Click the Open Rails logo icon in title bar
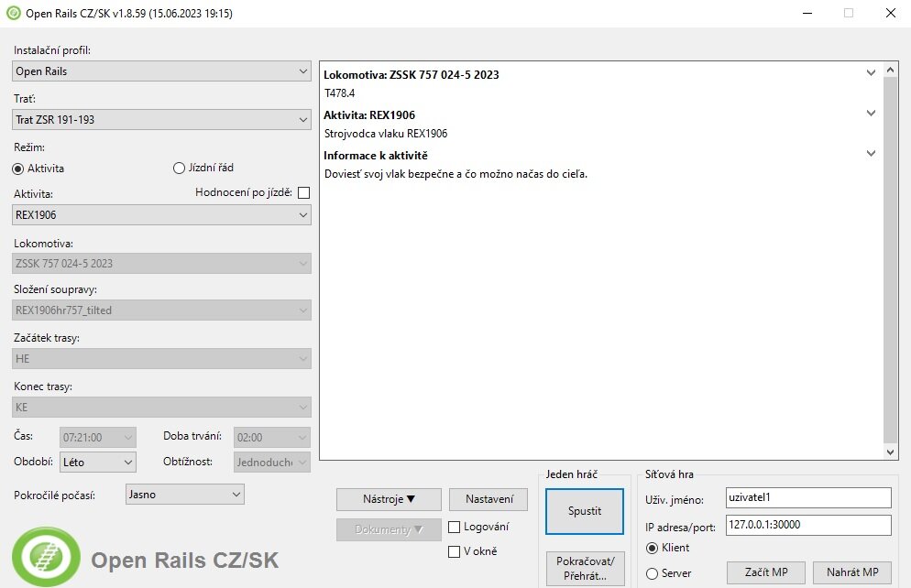This screenshot has height=588, width=911. [14, 14]
